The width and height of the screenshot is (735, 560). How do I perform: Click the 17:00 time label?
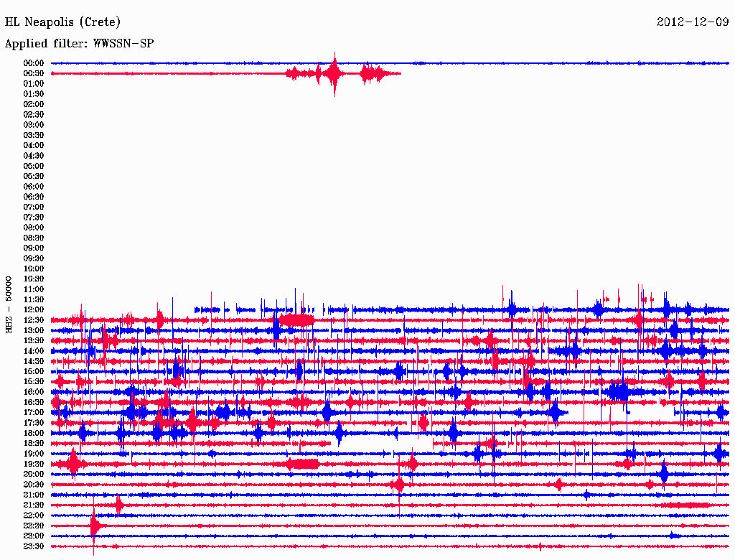click(x=34, y=412)
